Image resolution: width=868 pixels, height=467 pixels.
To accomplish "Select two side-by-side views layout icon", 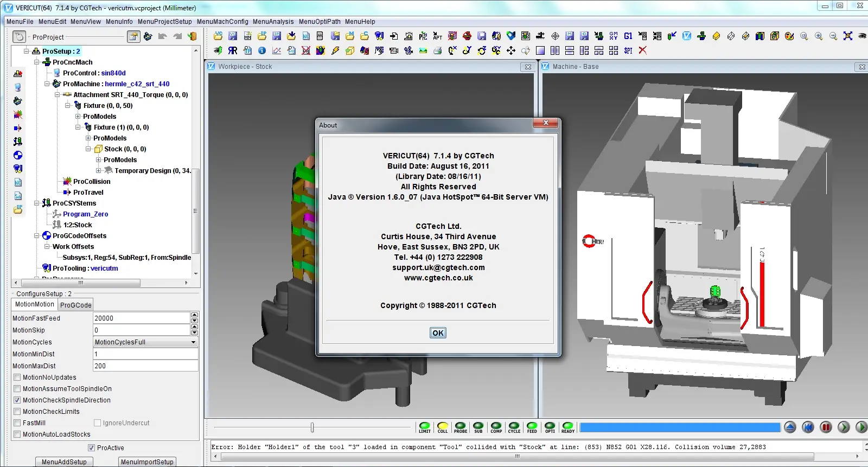I will tap(555, 50).
